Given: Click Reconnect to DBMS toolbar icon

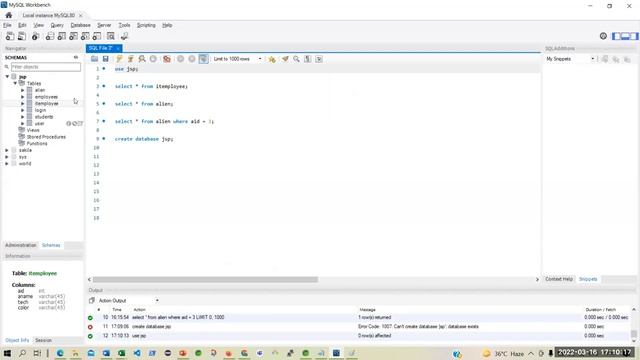Looking at the screenshot, I should 124,36.
